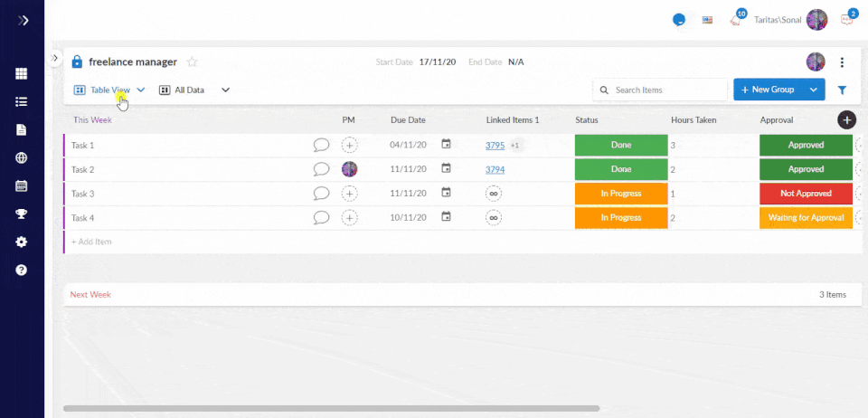Open the chat icon with badge 2
Viewport: 868px width, 418px height.
[847, 19]
